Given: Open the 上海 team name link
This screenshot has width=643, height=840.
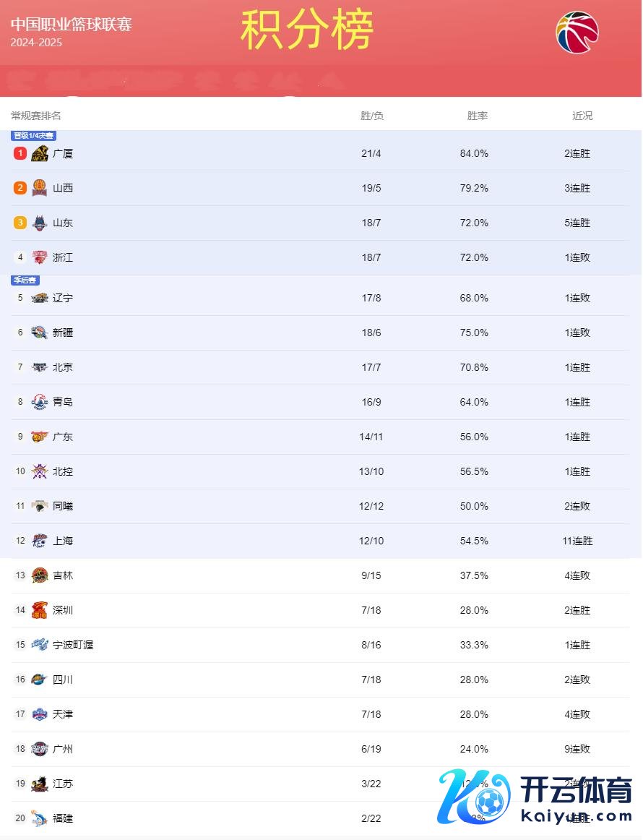Looking at the screenshot, I should (x=63, y=541).
